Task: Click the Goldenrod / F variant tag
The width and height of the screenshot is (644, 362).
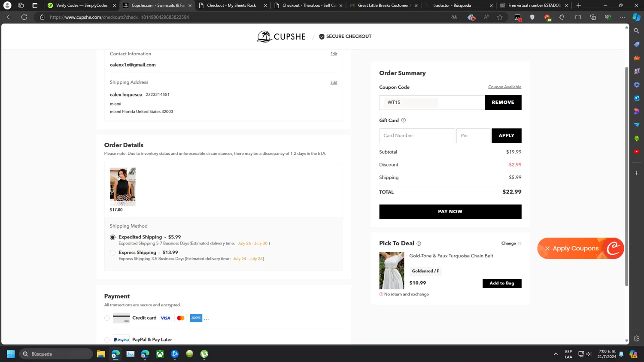Action: (425, 271)
